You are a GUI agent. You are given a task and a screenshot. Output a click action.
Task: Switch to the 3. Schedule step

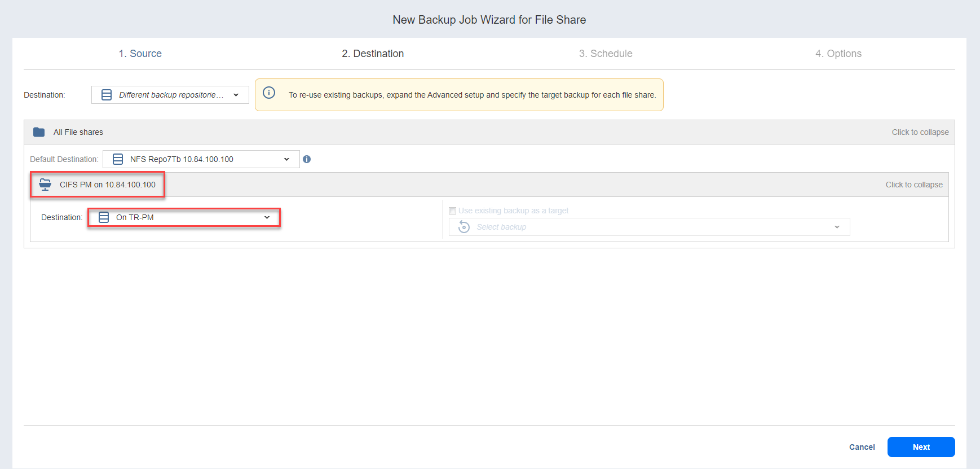pos(606,54)
